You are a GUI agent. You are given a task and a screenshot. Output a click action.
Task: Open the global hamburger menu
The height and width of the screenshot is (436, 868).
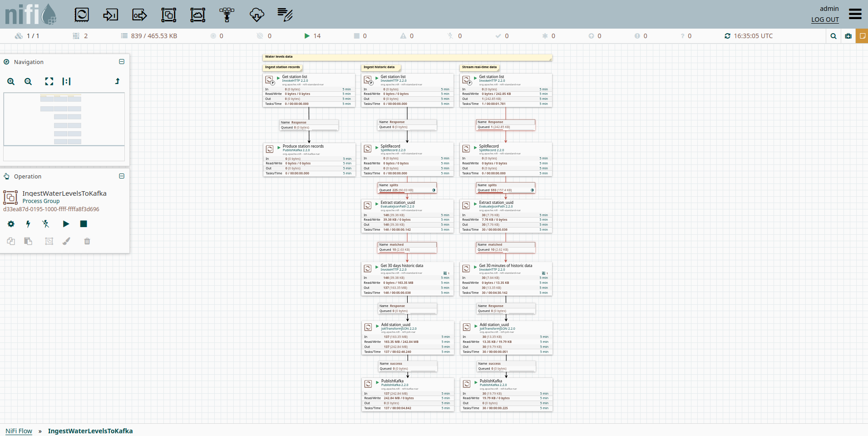tap(855, 14)
